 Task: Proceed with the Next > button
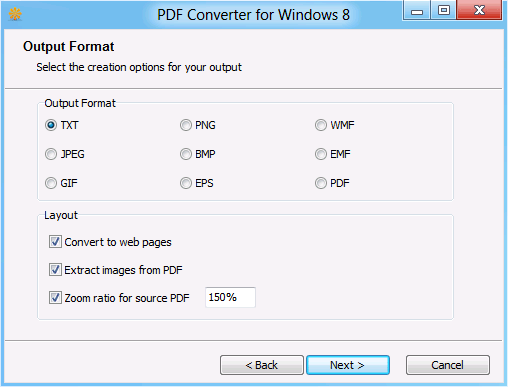pos(348,365)
